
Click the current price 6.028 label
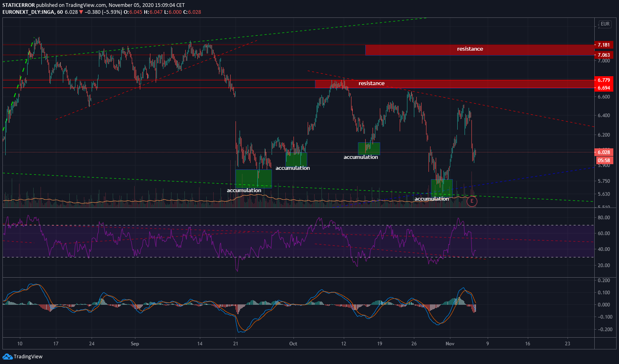[603, 152]
